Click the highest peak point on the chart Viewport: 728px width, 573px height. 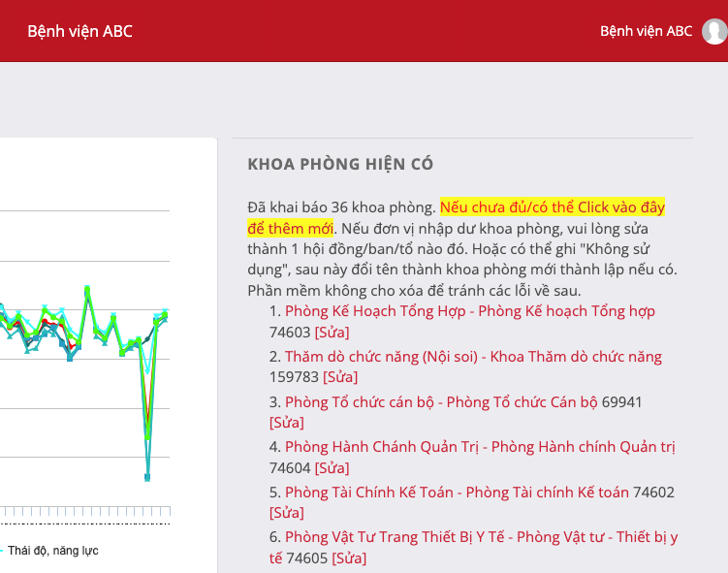87,289
